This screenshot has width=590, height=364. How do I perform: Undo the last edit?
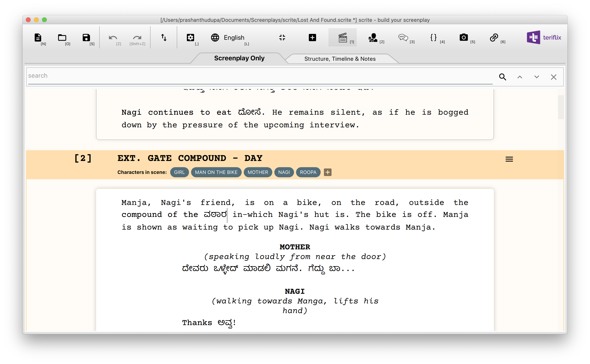[x=113, y=38]
